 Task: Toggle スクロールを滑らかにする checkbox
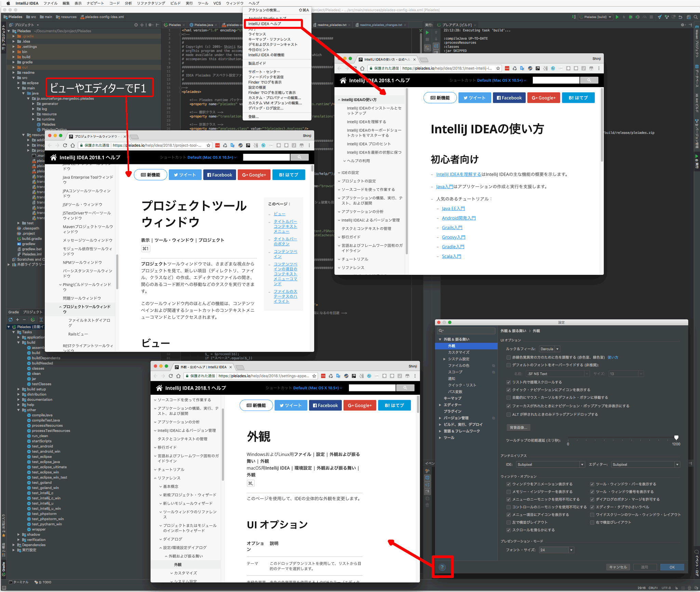coord(509,530)
